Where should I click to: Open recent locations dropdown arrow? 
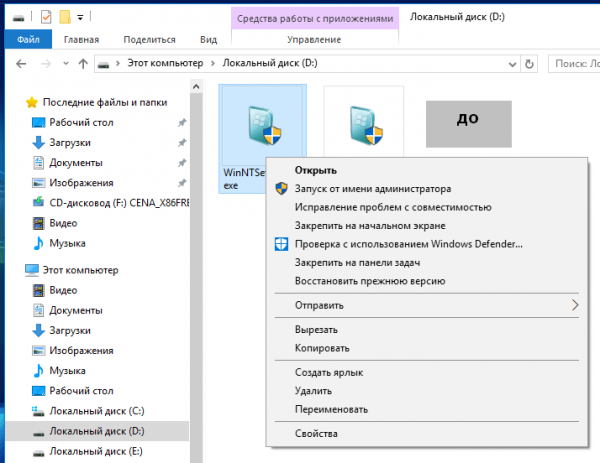coord(66,64)
